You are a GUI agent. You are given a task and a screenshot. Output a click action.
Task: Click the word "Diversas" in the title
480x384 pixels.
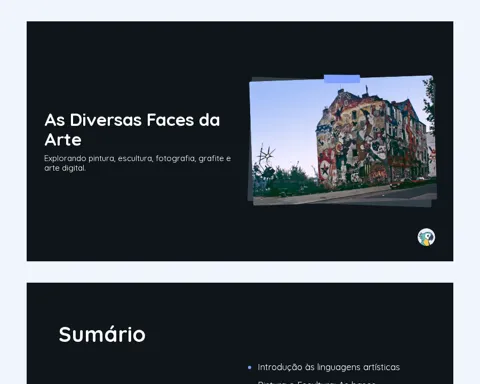point(106,120)
